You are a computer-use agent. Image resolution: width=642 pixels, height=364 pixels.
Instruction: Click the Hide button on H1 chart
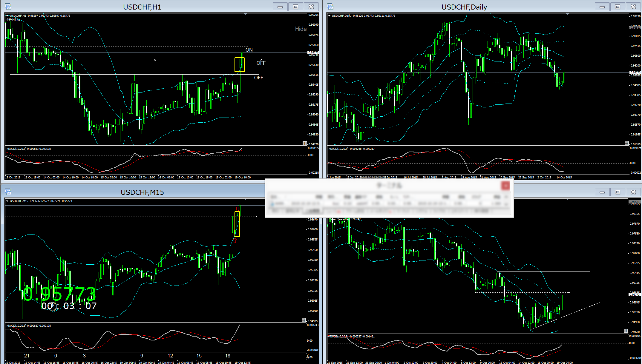[x=301, y=29]
